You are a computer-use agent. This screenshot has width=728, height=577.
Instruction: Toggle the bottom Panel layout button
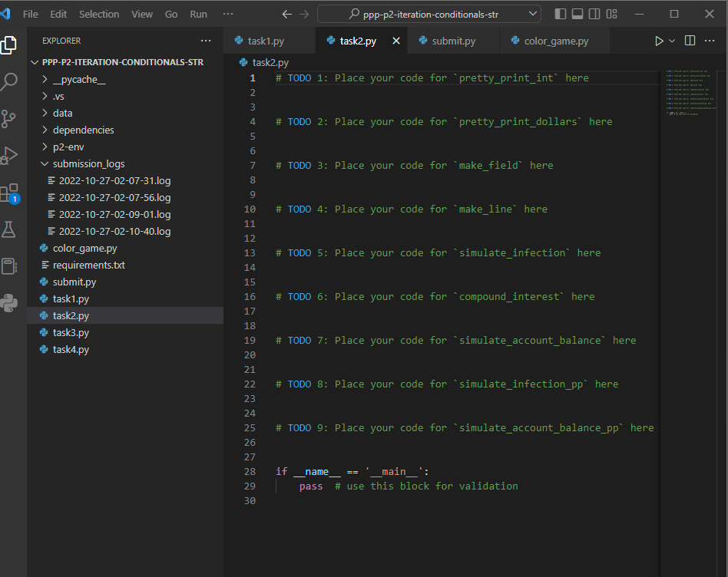576,14
